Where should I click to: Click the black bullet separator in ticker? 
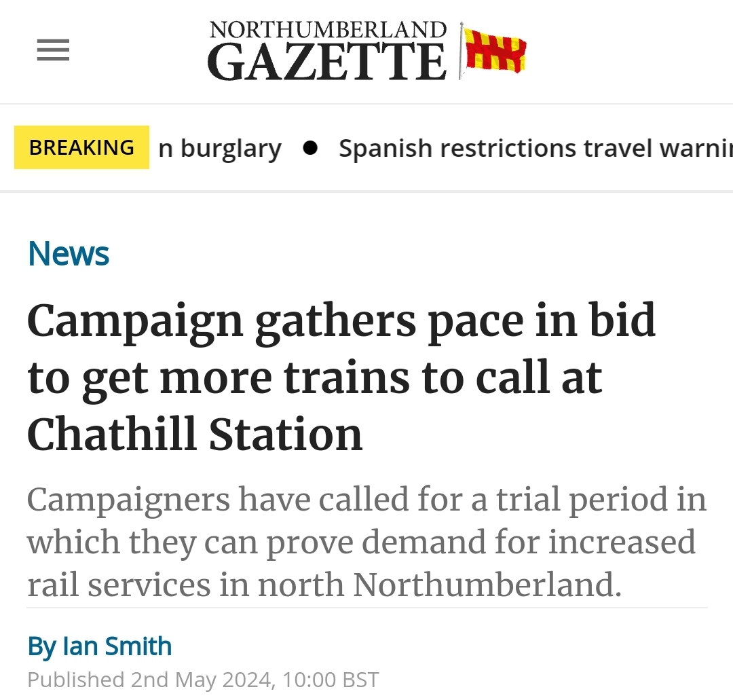[x=310, y=149]
